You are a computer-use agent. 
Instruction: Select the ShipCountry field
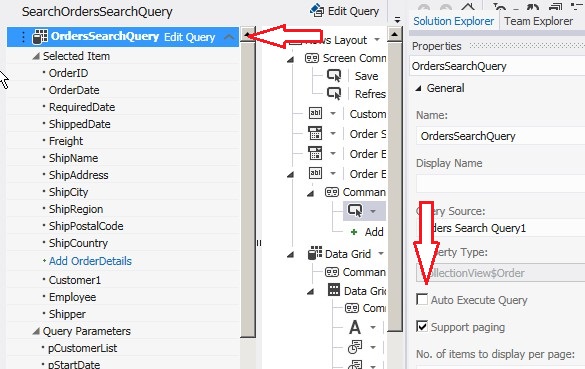pos(78,243)
